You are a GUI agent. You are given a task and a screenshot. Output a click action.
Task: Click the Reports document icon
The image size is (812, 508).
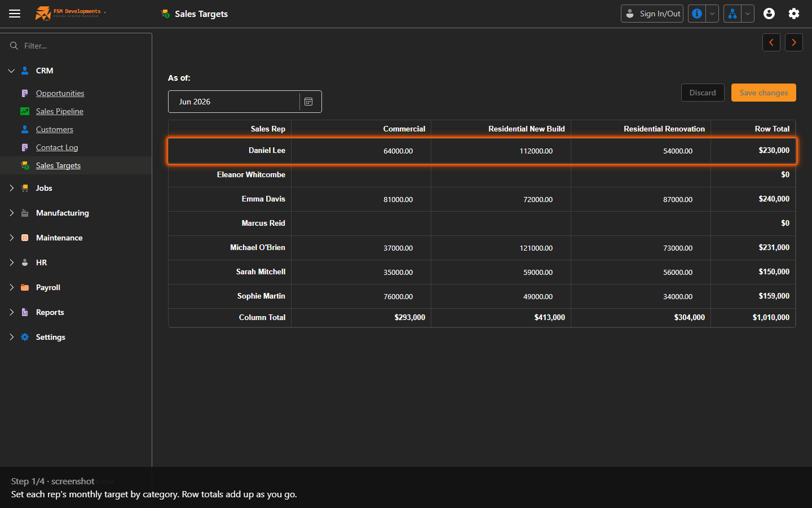(25, 312)
